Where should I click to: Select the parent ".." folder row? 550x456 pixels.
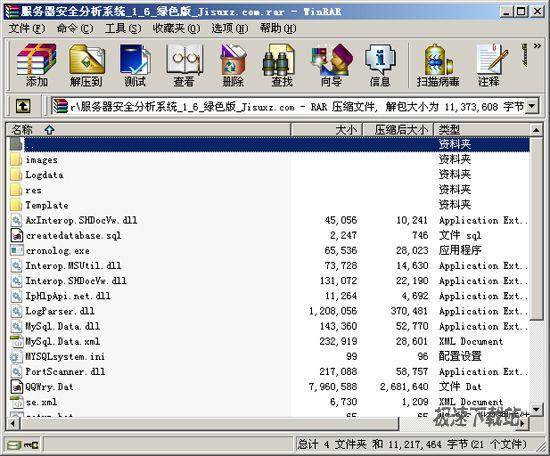(269, 144)
